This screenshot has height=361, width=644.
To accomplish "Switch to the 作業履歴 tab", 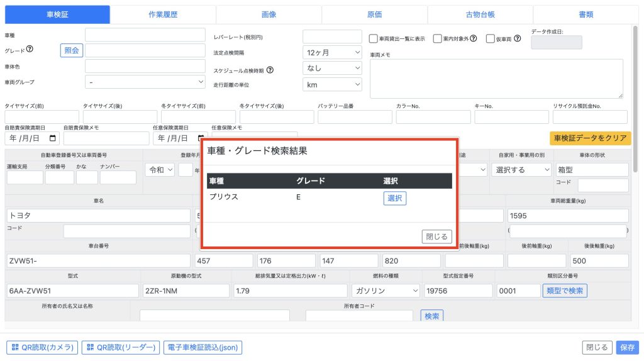I will [163, 14].
